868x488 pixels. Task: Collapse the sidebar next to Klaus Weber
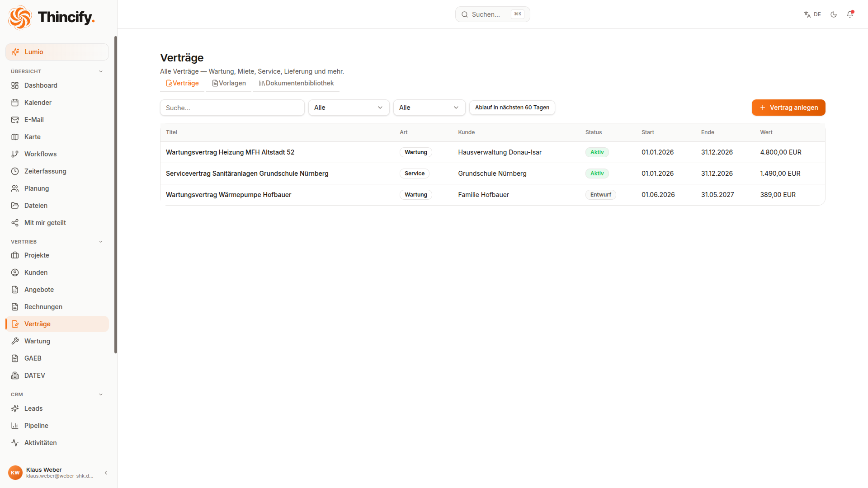[x=106, y=473]
